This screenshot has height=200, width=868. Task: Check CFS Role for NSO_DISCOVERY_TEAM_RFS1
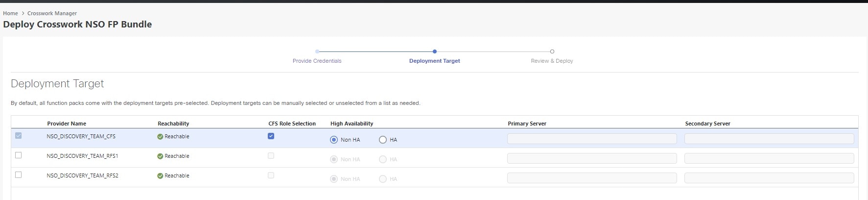pos(271,155)
